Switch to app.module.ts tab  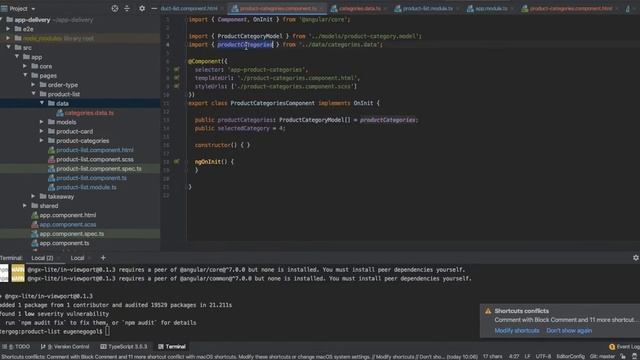tap(491, 8)
